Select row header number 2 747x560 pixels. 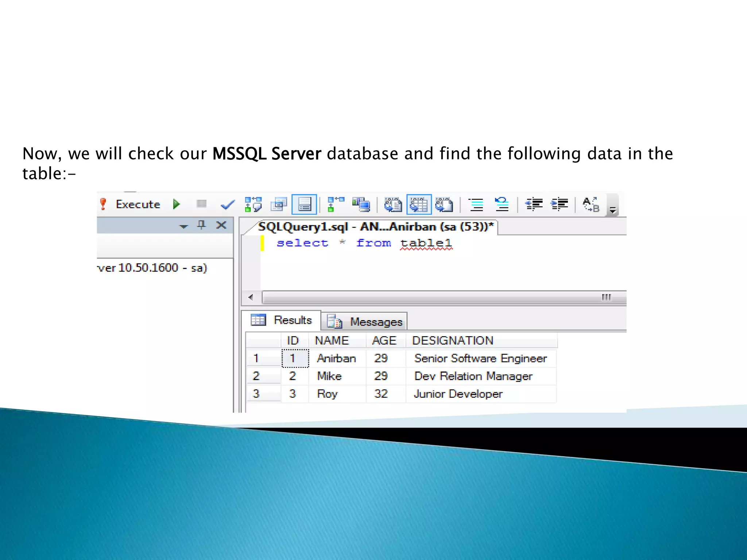tap(263, 376)
